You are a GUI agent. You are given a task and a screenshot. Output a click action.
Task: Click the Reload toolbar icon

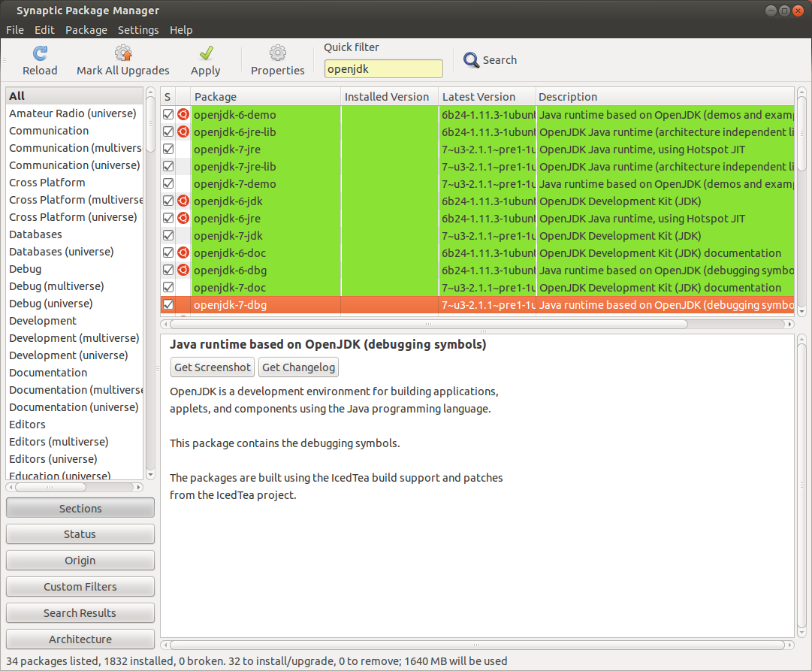(x=40, y=53)
